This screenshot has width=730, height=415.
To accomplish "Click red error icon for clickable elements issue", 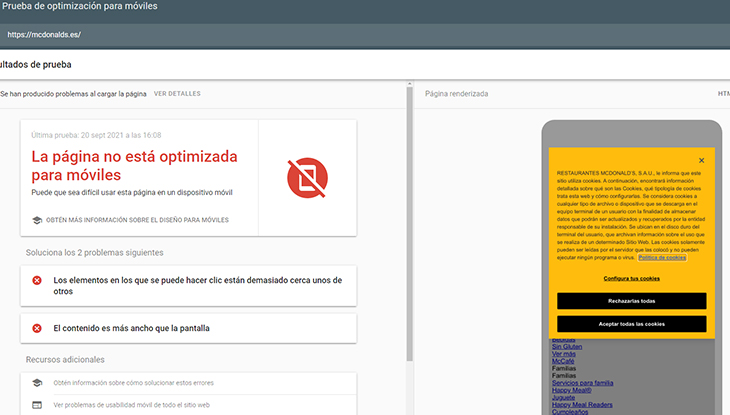I will coord(37,280).
